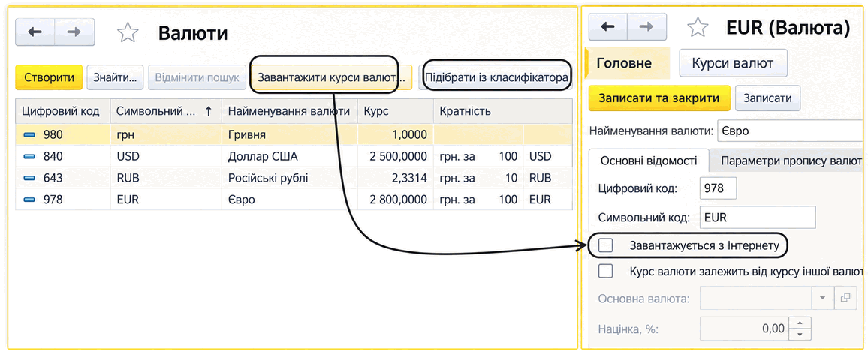Image resolution: width=868 pixels, height=355 pixels.
Task: Click row icon next to code 643
Action: [29, 178]
